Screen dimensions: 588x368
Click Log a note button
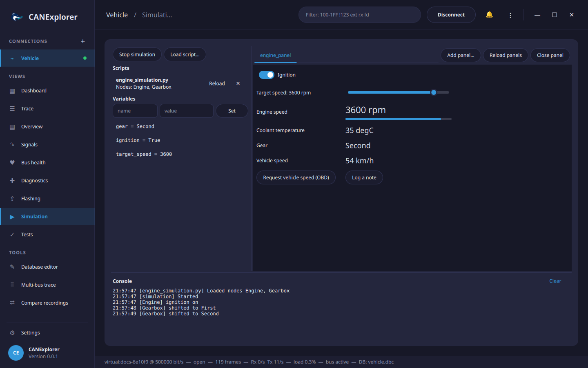click(364, 177)
